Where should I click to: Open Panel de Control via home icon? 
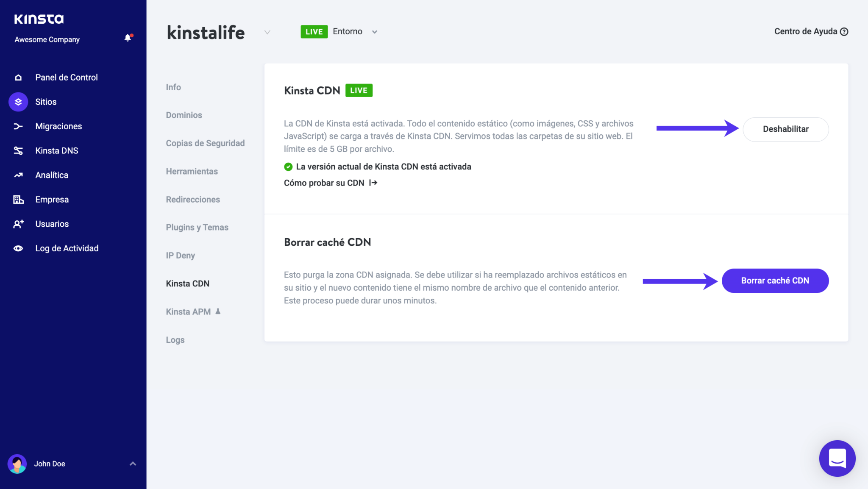coord(18,77)
